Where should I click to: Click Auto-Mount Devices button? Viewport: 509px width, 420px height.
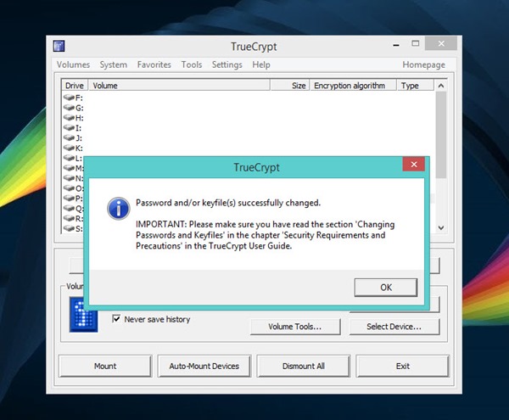point(204,366)
